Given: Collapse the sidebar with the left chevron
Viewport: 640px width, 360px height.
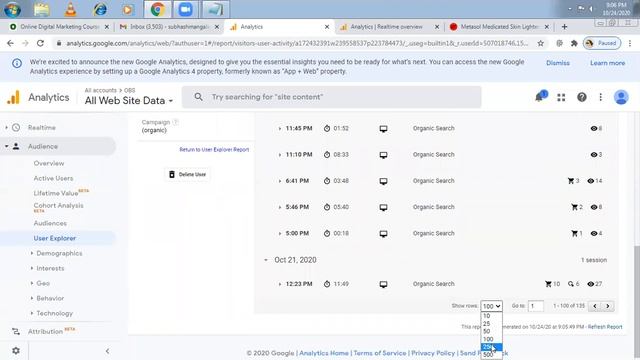Looking at the screenshot, I should (107, 351).
